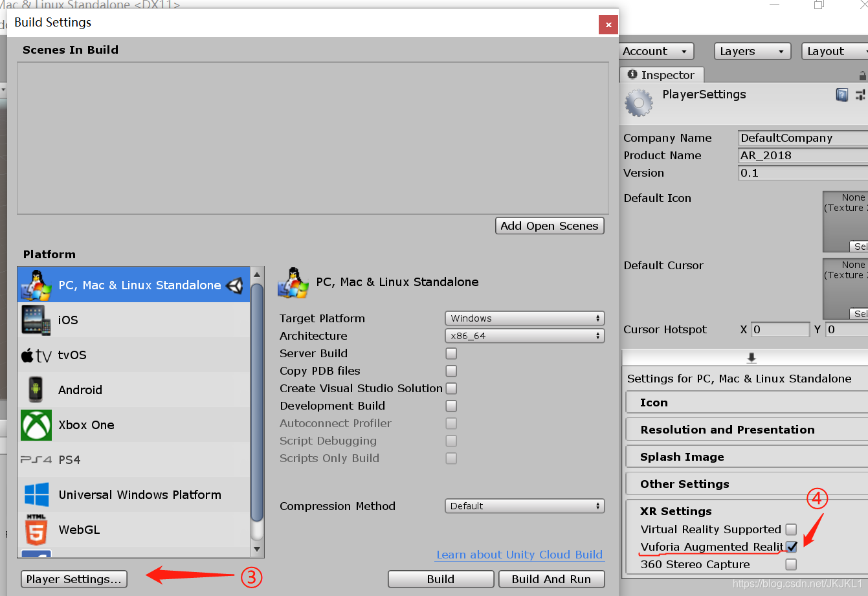Open Learn about Unity Cloud Build link
Viewport: 868px width, 596px height.
tap(519, 555)
